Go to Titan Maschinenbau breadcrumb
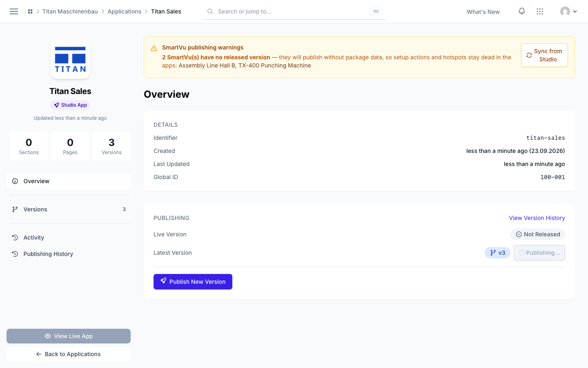Image resolution: width=588 pixels, height=368 pixels. click(70, 11)
